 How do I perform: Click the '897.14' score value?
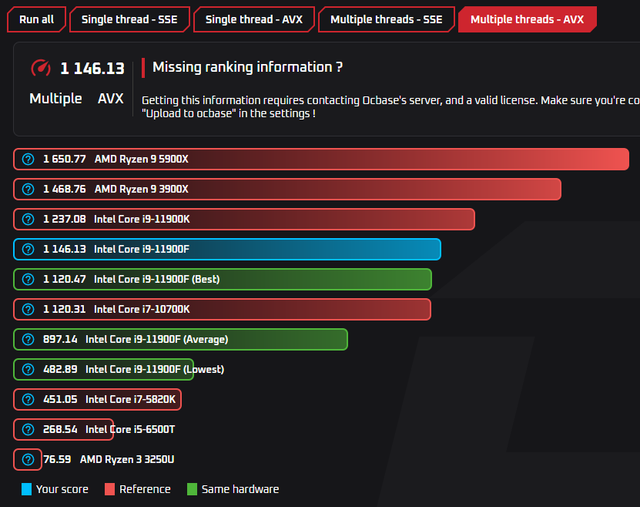pos(60,339)
